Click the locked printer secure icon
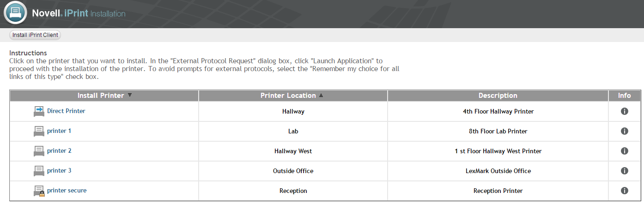This screenshot has width=644, height=204. pos(39,191)
